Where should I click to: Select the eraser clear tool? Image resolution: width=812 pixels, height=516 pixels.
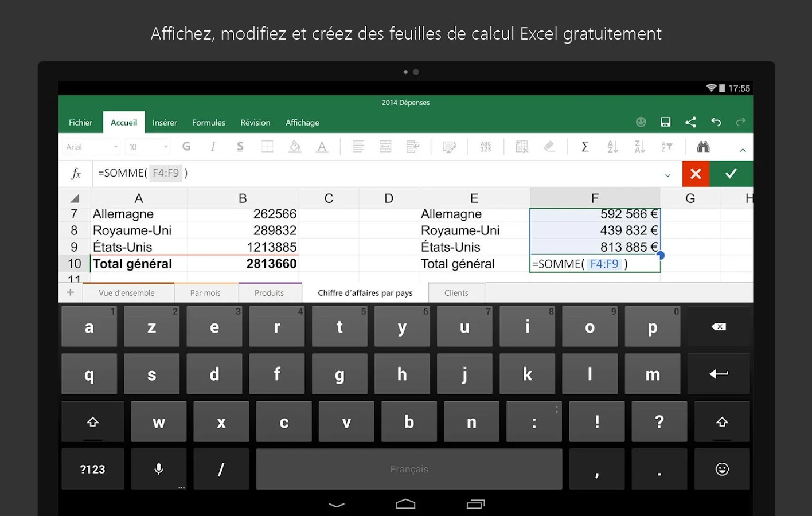(549, 147)
